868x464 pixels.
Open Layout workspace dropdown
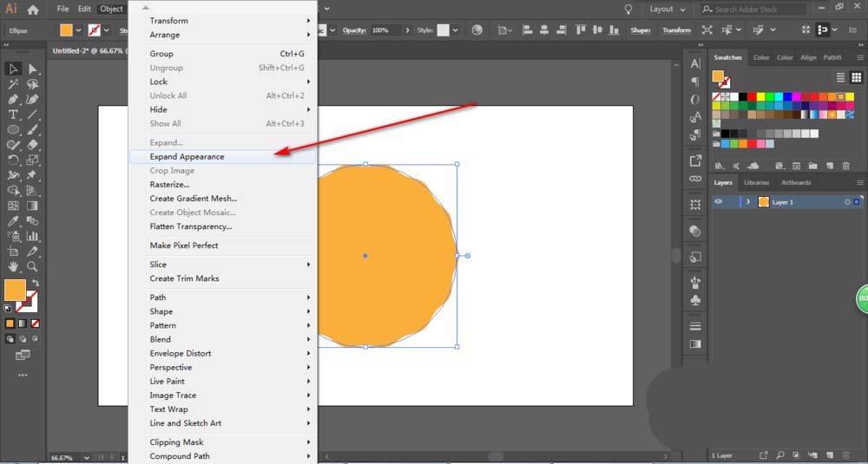click(x=667, y=10)
